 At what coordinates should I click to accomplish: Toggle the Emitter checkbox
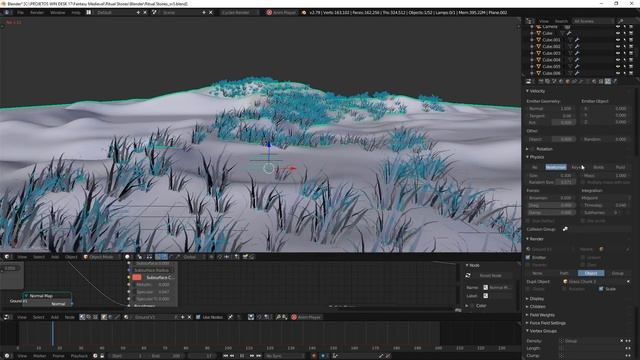point(528,258)
